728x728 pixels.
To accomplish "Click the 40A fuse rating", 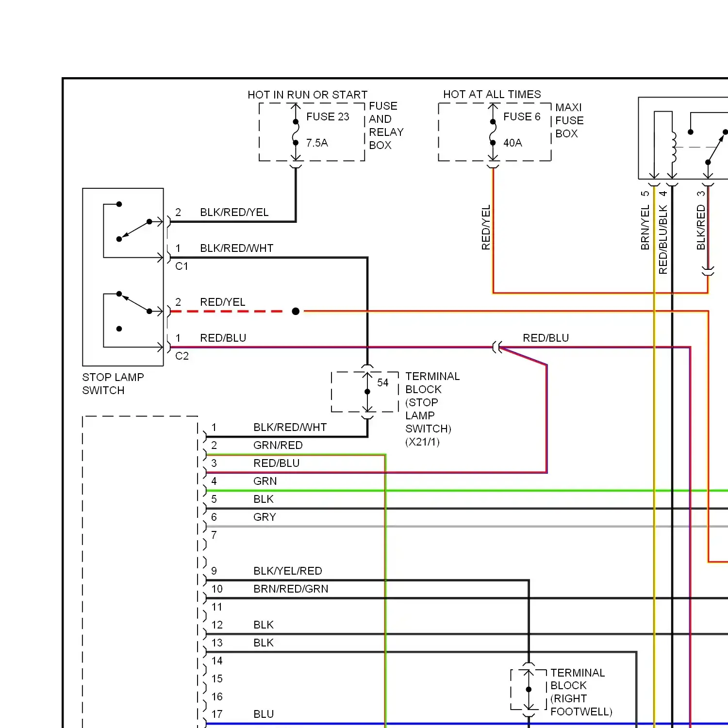I will (x=513, y=143).
